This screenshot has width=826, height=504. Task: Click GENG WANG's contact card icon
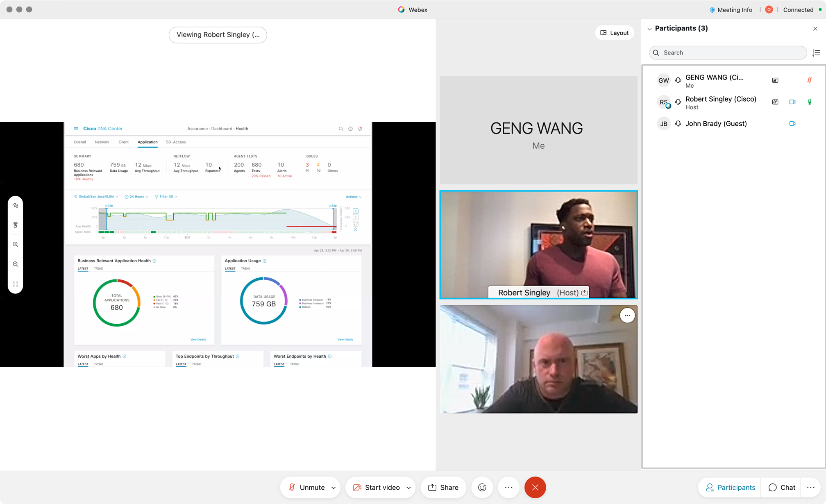coord(775,80)
